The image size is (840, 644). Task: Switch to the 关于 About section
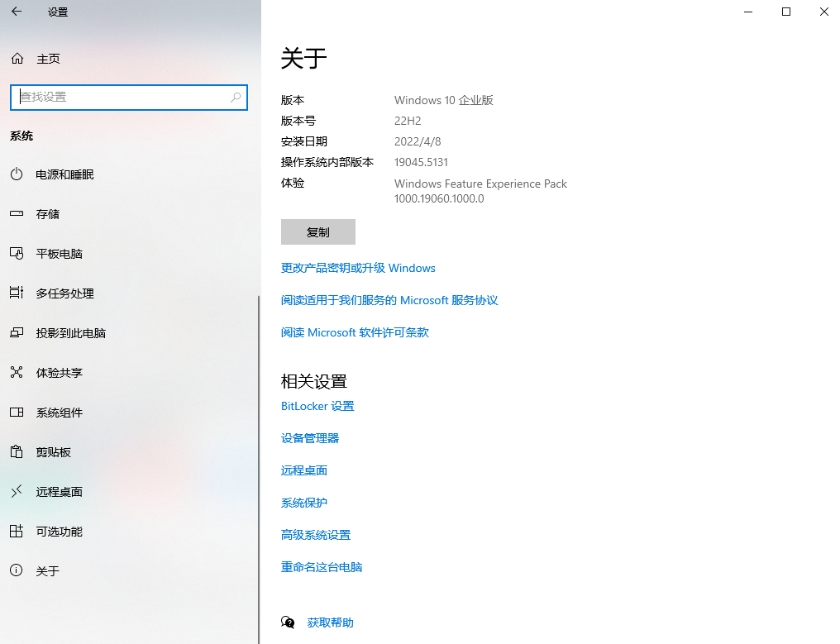pyautogui.click(x=17, y=571)
